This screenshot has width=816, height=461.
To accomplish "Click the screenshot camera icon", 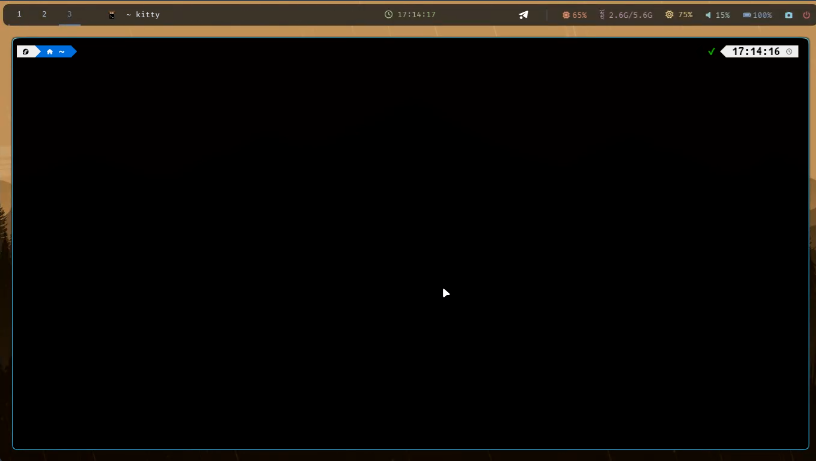I will pos(789,15).
